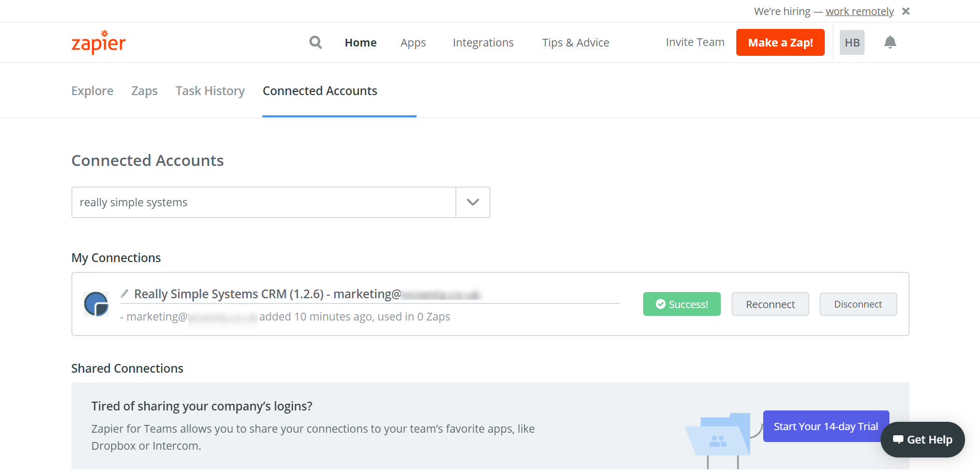
Task: Follow the 'work remotely' hiring link
Action: pyautogui.click(x=860, y=11)
